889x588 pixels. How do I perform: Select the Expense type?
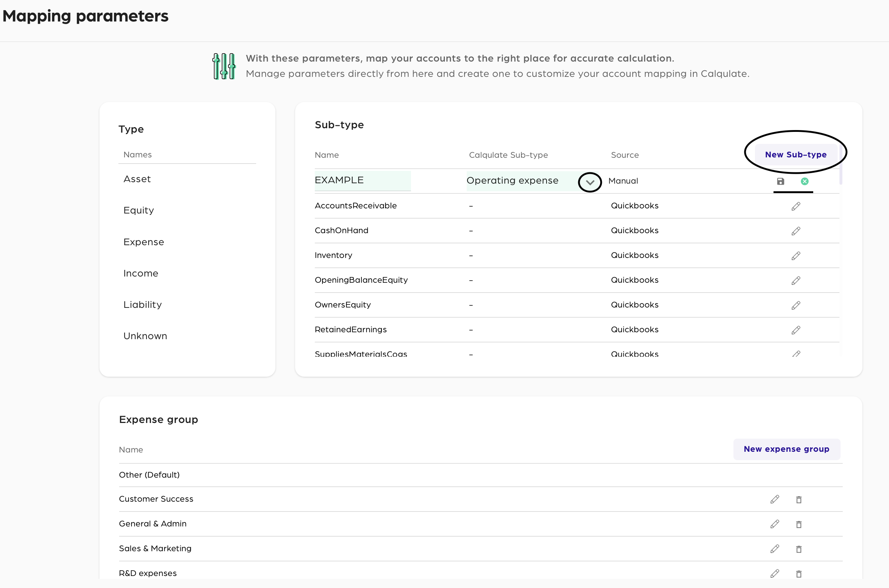pos(144,242)
